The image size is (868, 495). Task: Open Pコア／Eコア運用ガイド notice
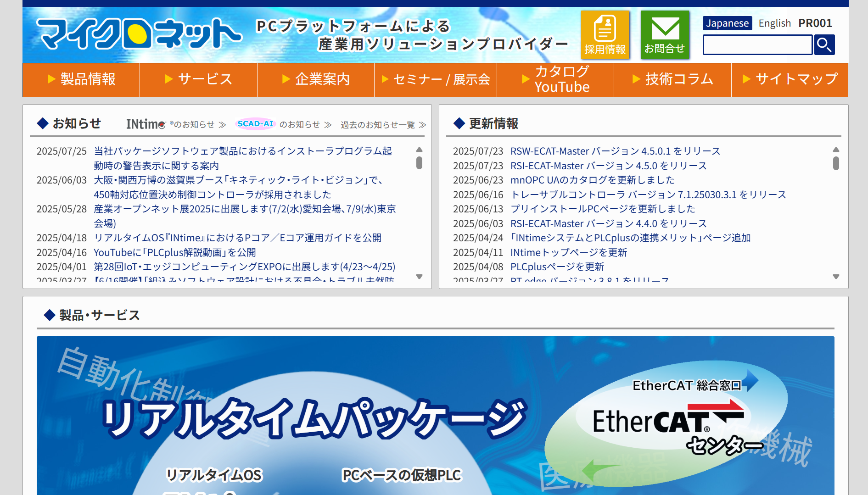[237, 238]
